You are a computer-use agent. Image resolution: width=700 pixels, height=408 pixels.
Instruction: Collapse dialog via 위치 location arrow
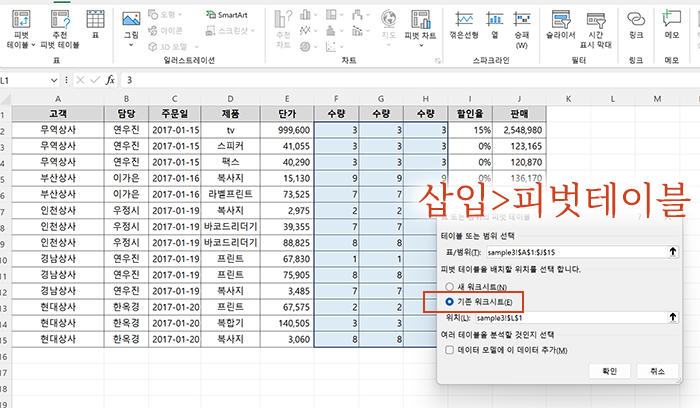pyautogui.click(x=672, y=317)
